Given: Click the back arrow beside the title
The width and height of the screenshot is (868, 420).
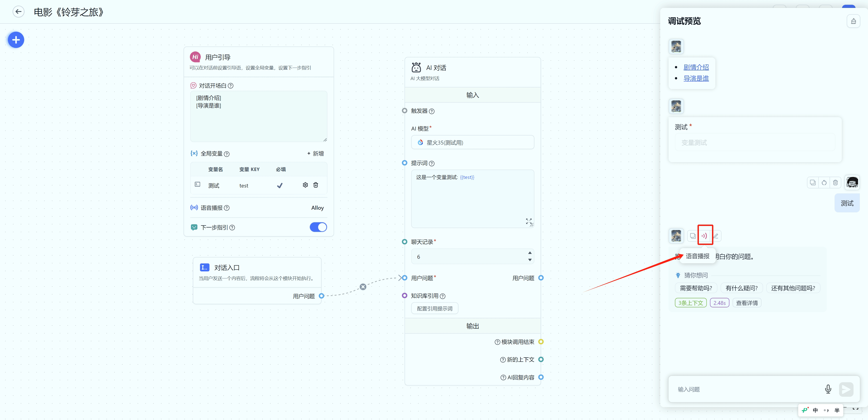Looking at the screenshot, I should (19, 12).
